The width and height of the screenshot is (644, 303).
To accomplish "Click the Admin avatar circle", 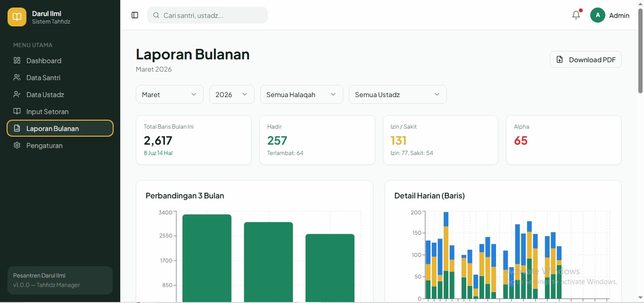I will coord(598,15).
